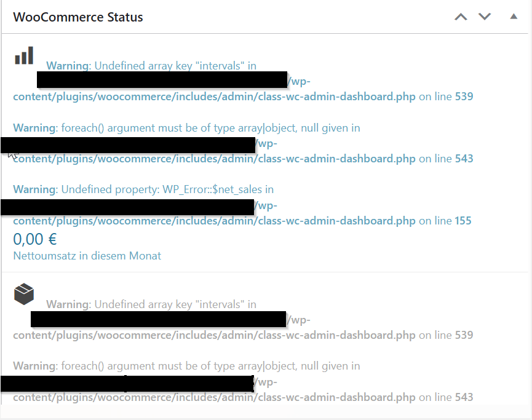
Task: Click line number 155 text
Action: pos(463,221)
